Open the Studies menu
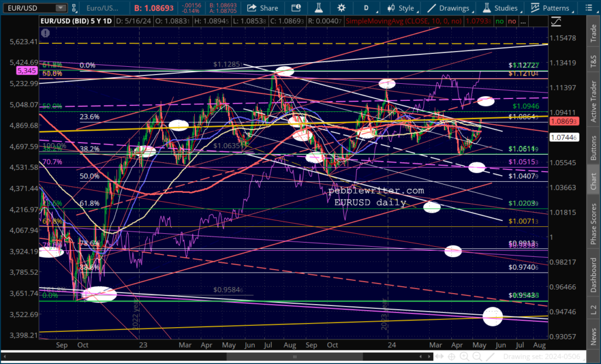 coord(501,8)
